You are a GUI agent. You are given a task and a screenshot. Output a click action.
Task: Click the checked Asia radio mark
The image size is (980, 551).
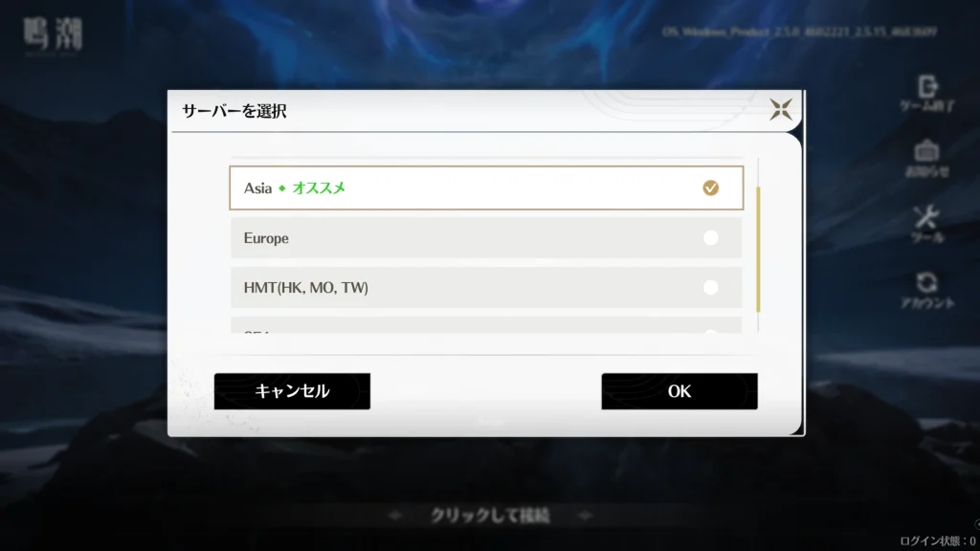pyautogui.click(x=711, y=187)
